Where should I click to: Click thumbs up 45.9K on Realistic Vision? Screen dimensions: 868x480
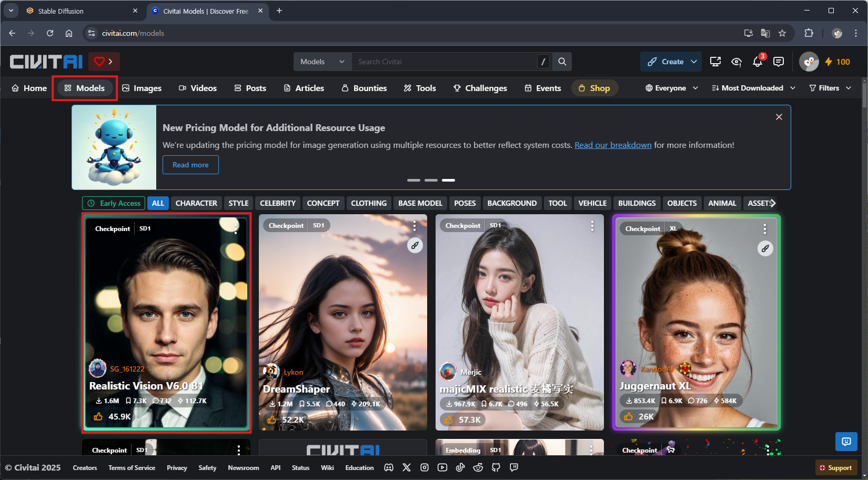tap(112, 416)
